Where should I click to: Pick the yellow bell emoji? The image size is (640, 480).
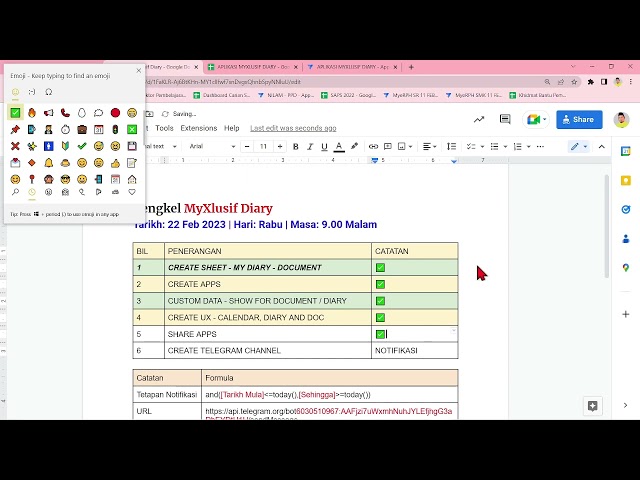pos(49,162)
